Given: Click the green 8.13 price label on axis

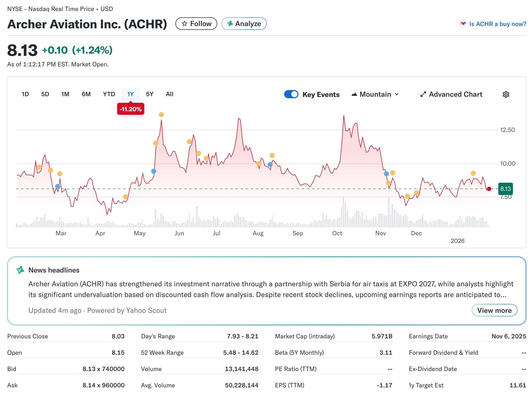Looking at the screenshot, I should click(505, 189).
